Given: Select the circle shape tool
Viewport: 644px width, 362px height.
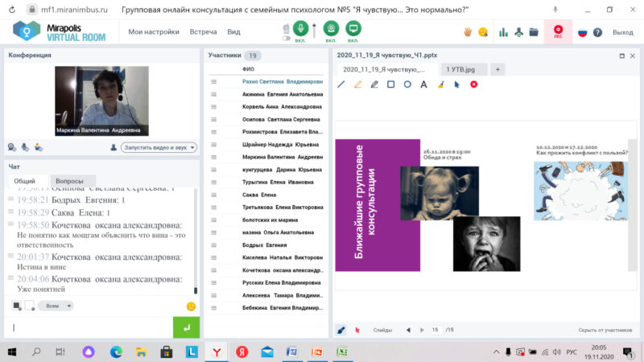Looking at the screenshot, I should (407, 84).
